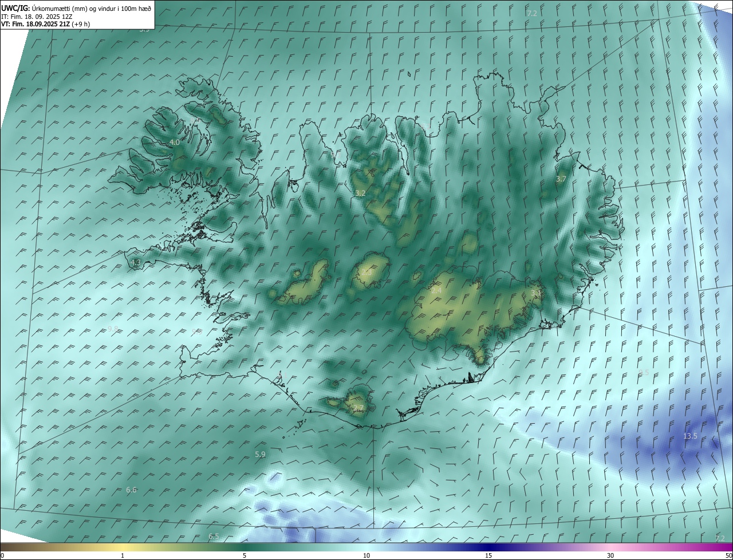Screen dimensions: 733x560
Task: Click the 'UWC/IG:' label in the header
Action: (15, 8)
